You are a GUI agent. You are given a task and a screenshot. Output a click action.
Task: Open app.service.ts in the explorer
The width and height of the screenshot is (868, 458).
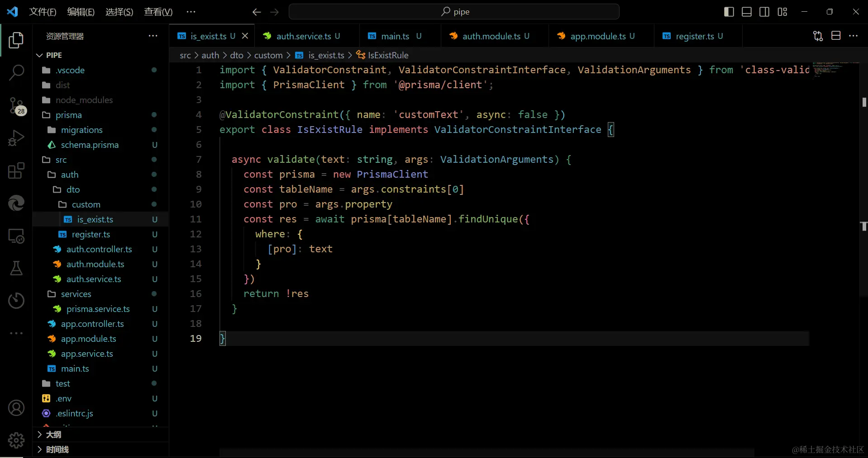coord(100,354)
